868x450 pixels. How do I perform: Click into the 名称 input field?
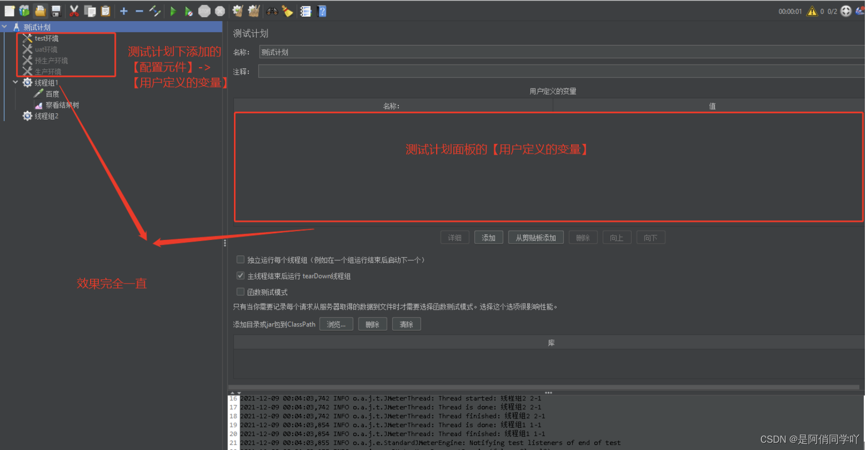click(561, 52)
